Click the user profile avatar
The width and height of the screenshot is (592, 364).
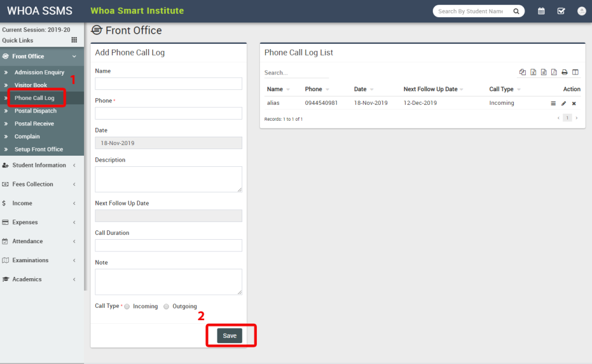coord(581,11)
